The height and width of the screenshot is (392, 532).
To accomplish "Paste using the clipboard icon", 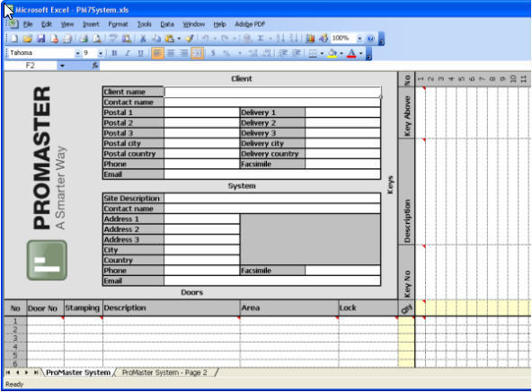I will pos(169,39).
